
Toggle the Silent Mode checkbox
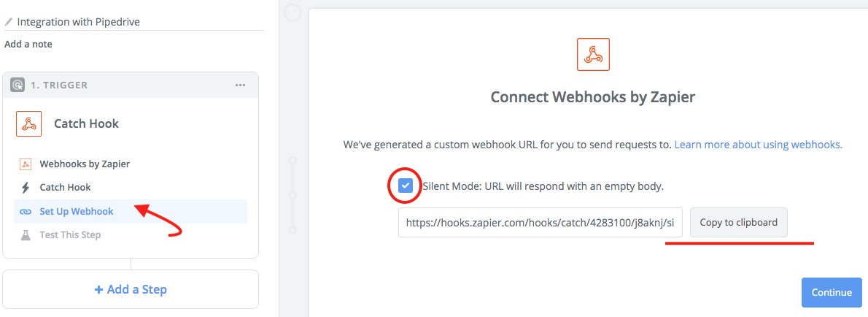click(x=406, y=186)
